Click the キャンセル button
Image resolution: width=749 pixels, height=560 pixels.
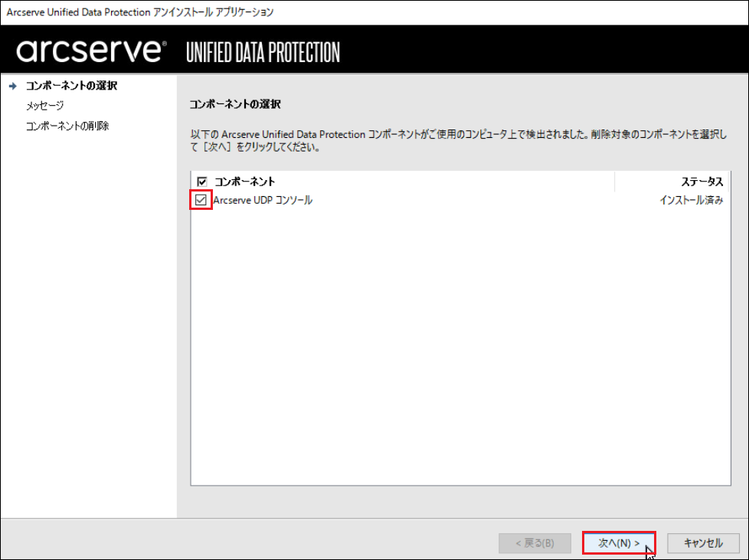(703, 543)
